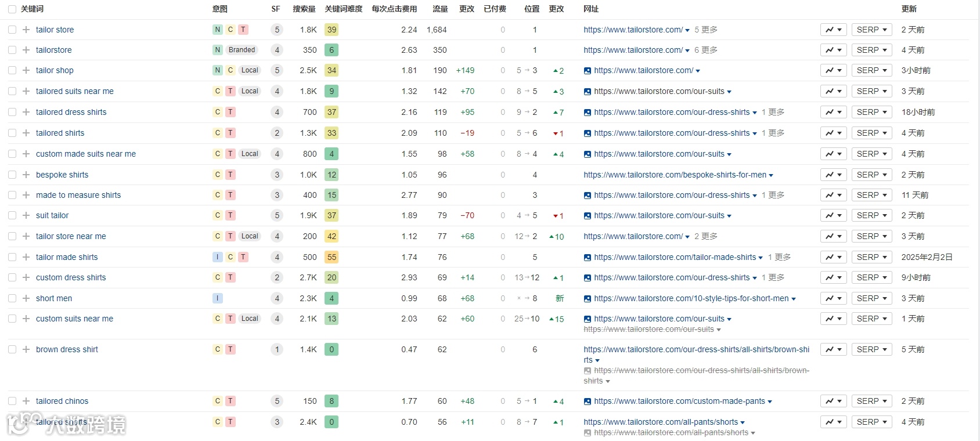Click the plus icon beside brown dress shirt

(26, 349)
